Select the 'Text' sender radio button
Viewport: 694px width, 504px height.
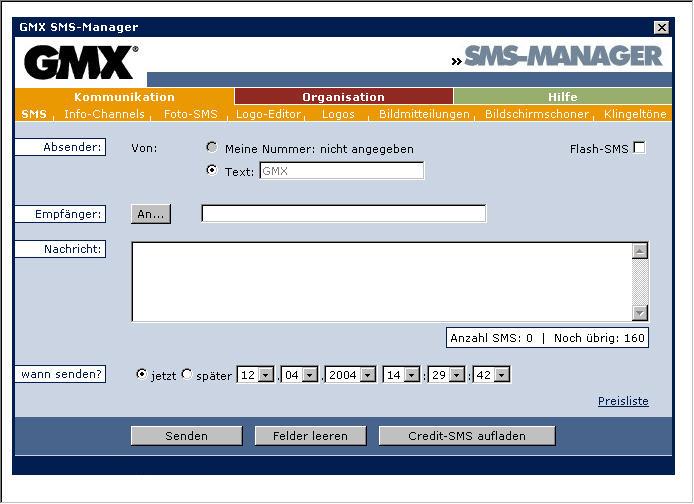point(212,170)
